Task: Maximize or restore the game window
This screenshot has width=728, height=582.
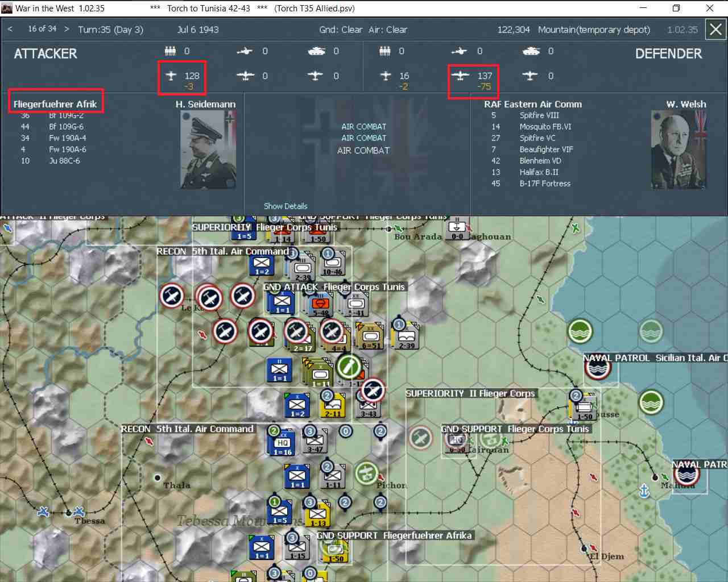Action: coord(676,8)
